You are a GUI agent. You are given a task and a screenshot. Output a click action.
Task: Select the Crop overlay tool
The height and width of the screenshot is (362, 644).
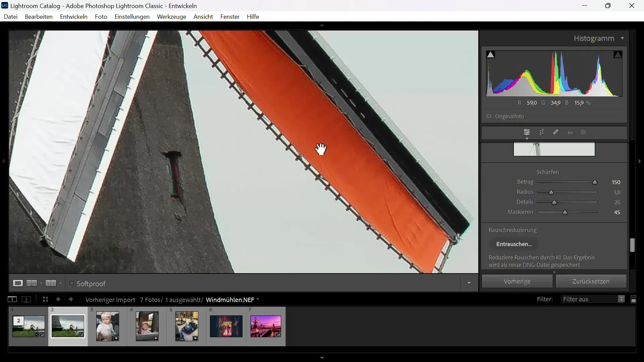542,132
